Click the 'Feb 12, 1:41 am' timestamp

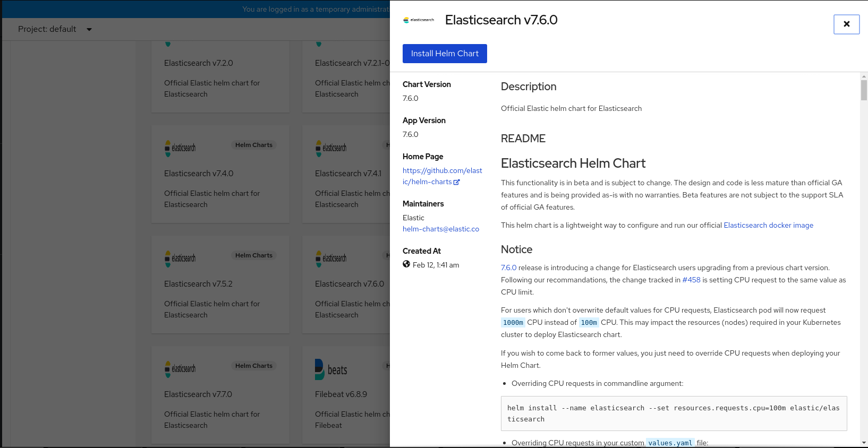(x=436, y=265)
